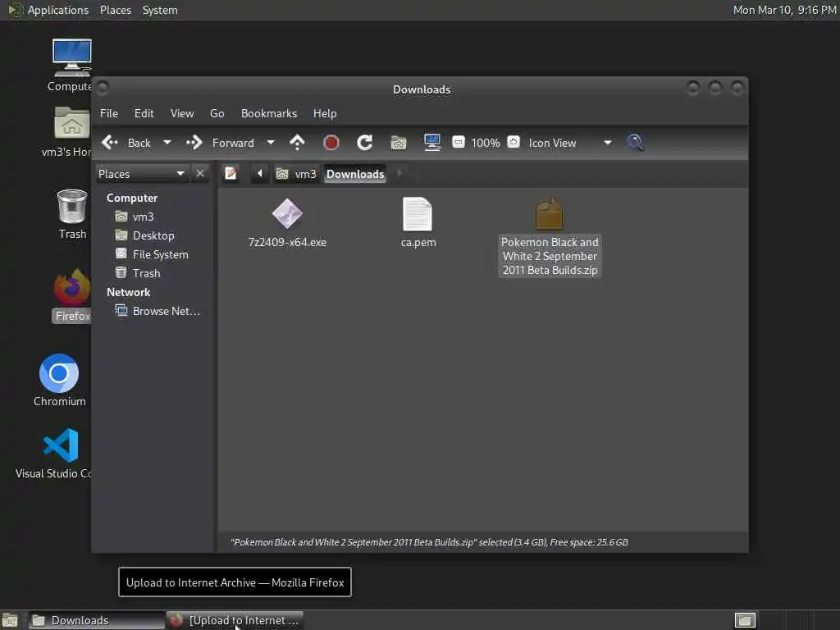840x630 pixels.
Task: Click the vm3 path bar button
Action: [x=297, y=174]
